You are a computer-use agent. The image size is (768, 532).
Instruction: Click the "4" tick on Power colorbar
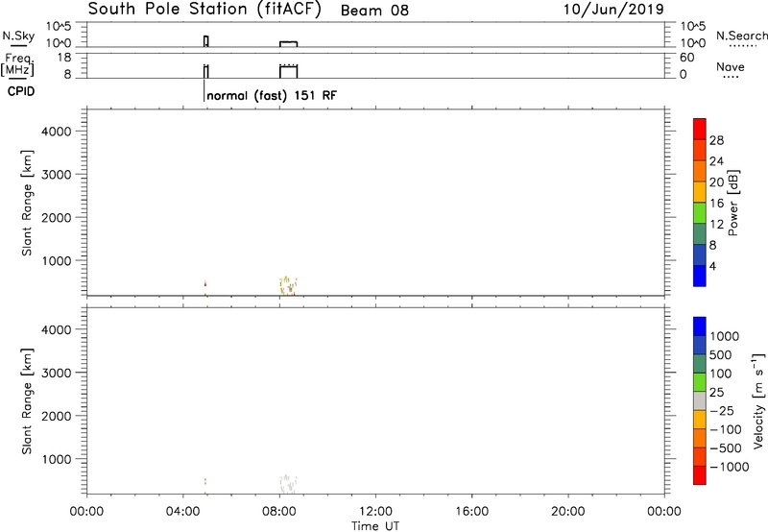[712, 266]
